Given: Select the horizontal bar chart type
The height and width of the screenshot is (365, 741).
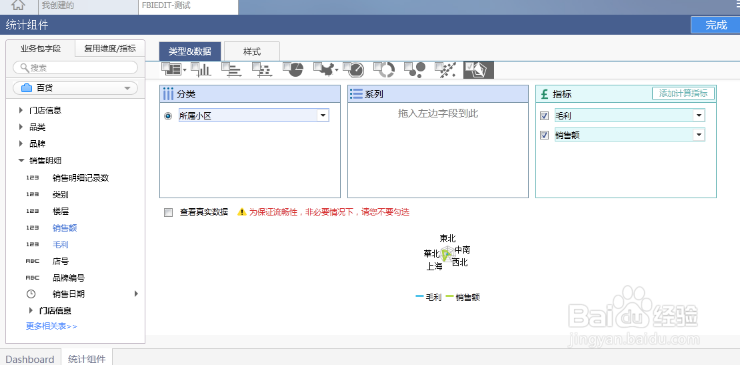Looking at the screenshot, I should click(x=232, y=70).
